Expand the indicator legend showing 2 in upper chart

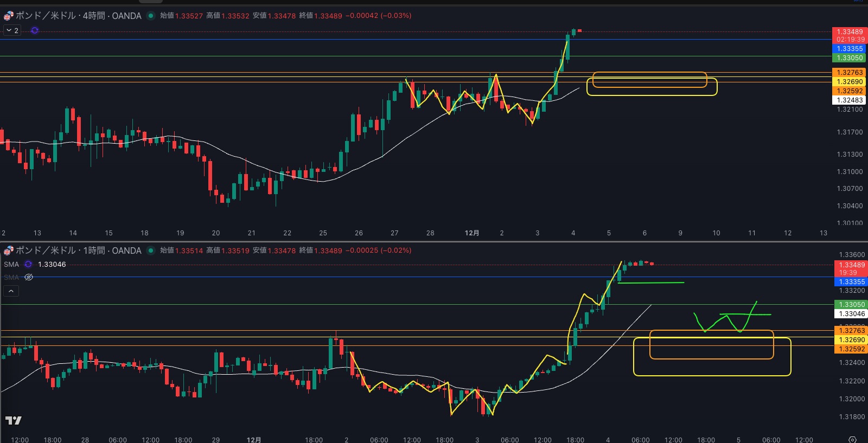tap(12, 30)
